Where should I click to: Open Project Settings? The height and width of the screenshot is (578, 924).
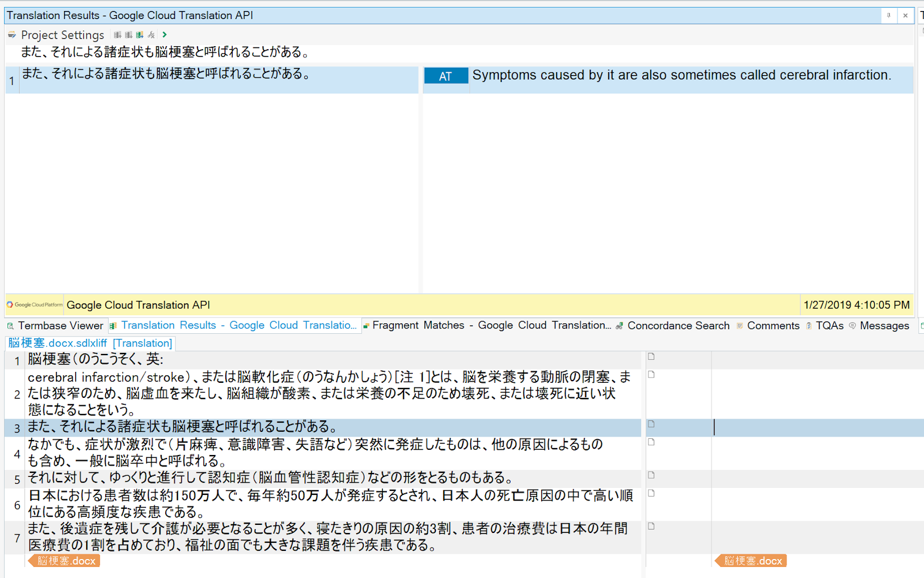[62, 35]
